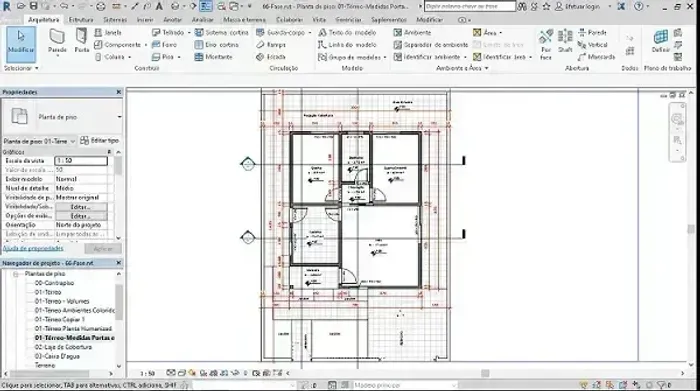700x391 pixels.
Task: Click the Eixo cortina tool
Action: tap(217, 45)
